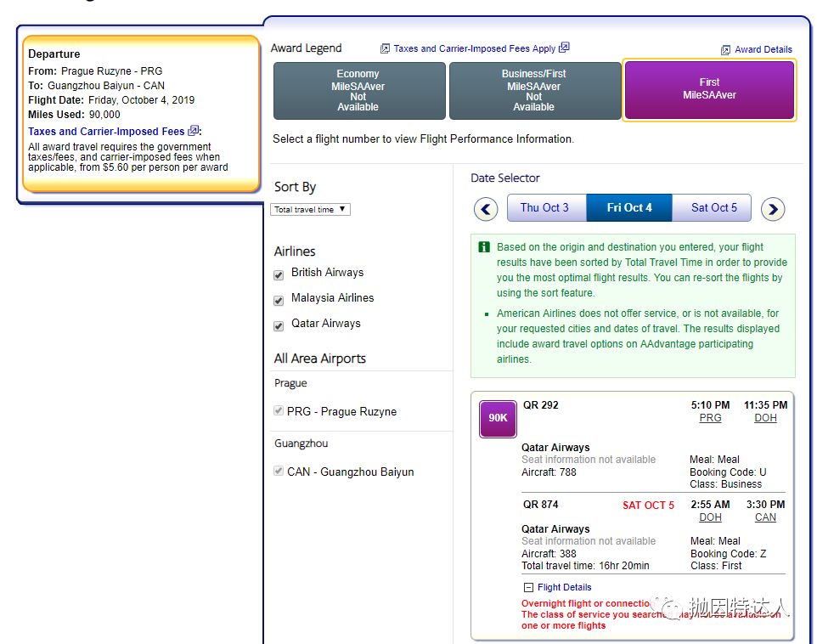Click the 'Total travel time: 16hr 20min' text
Screen dimensions: 817x644
[585, 566]
